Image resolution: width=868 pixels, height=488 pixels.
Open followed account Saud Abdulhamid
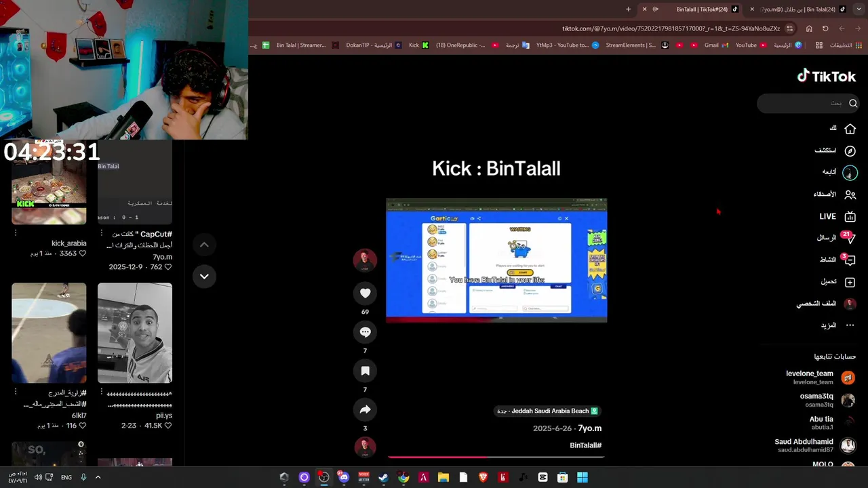(x=814, y=445)
